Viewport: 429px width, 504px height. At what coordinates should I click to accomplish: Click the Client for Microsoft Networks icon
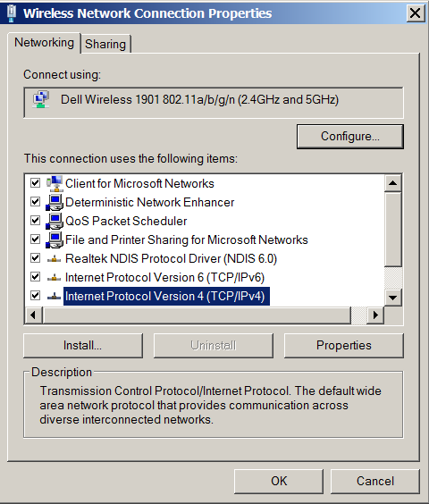point(54,183)
